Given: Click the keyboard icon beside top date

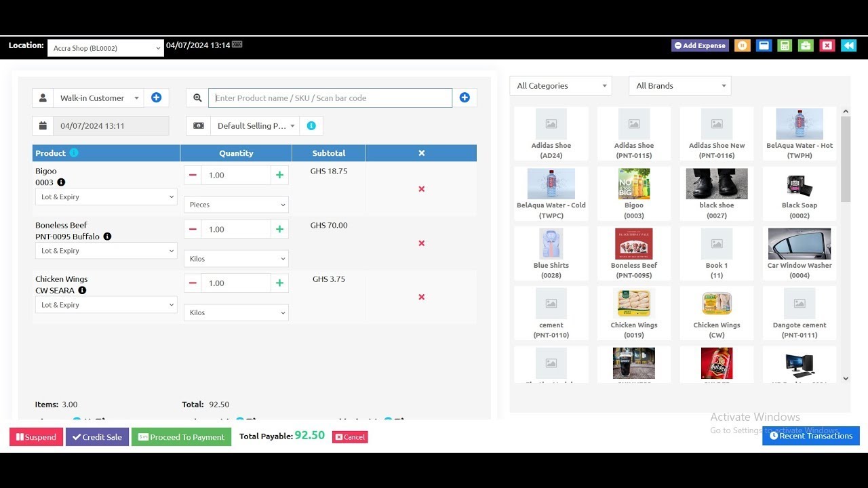Looking at the screenshot, I should (x=237, y=45).
